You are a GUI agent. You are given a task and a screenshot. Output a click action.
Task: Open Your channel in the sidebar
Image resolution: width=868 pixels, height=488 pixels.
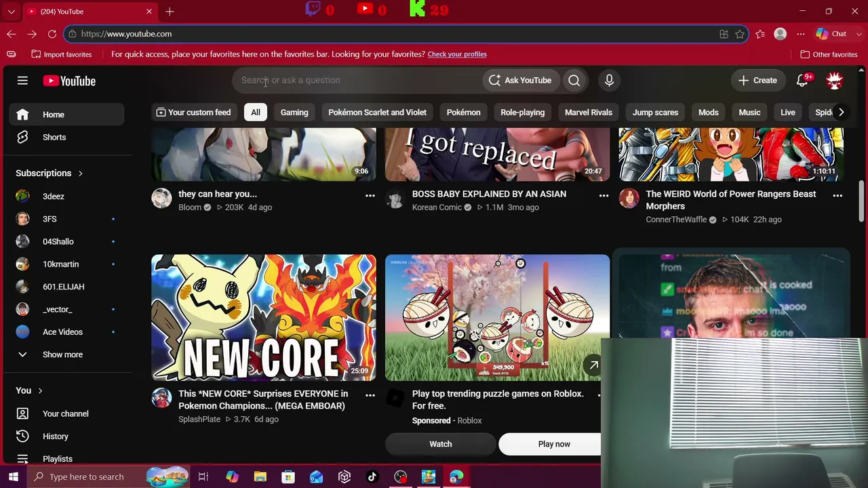(x=66, y=413)
